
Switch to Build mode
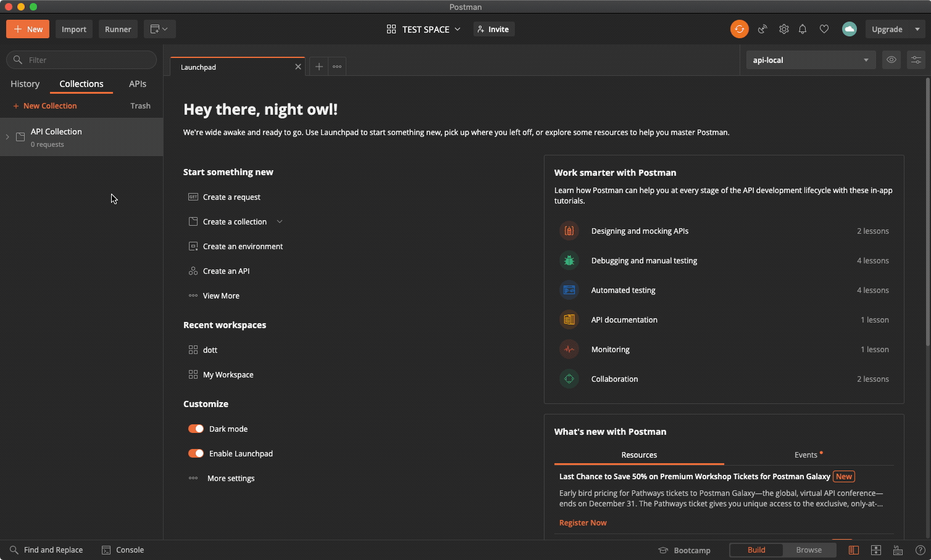click(x=756, y=550)
